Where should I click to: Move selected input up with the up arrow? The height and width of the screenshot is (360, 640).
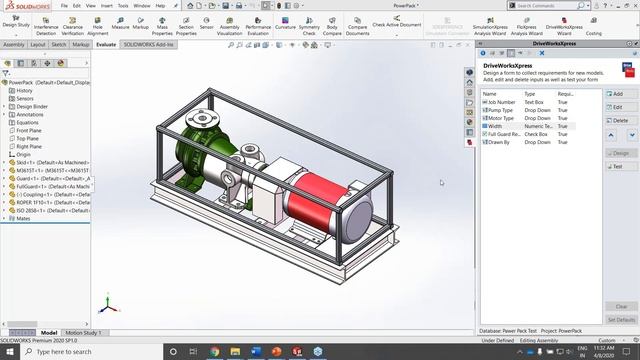(611, 135)
